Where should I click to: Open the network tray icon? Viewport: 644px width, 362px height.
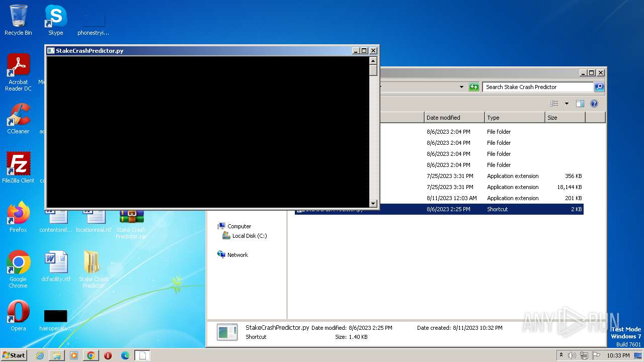pyautogui.click(x=584, y=355)
